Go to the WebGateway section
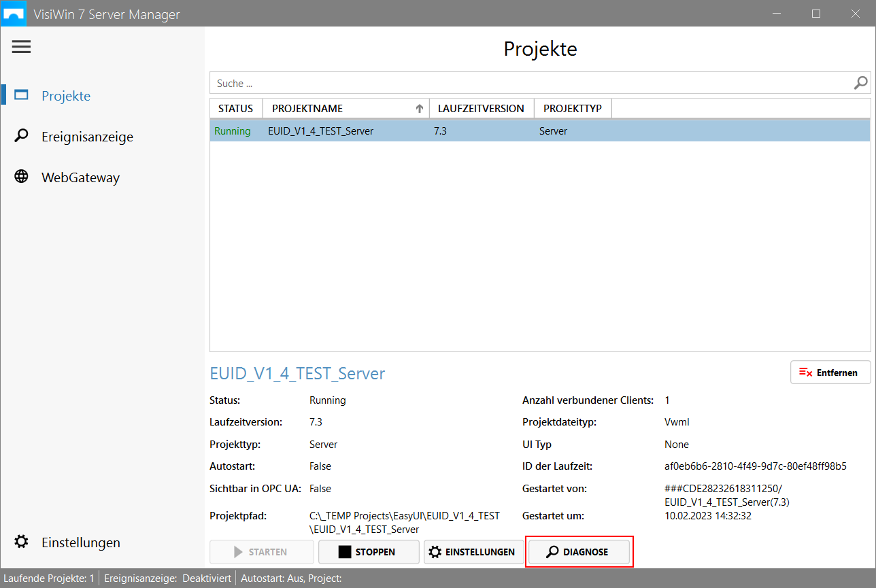The image size is (876, 588). [x=80, y=177]
